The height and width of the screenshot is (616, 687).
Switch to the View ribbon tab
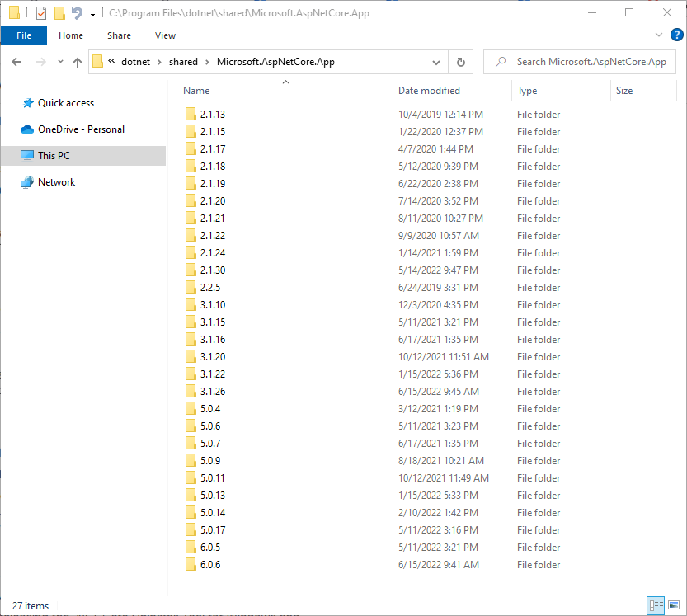165,35
